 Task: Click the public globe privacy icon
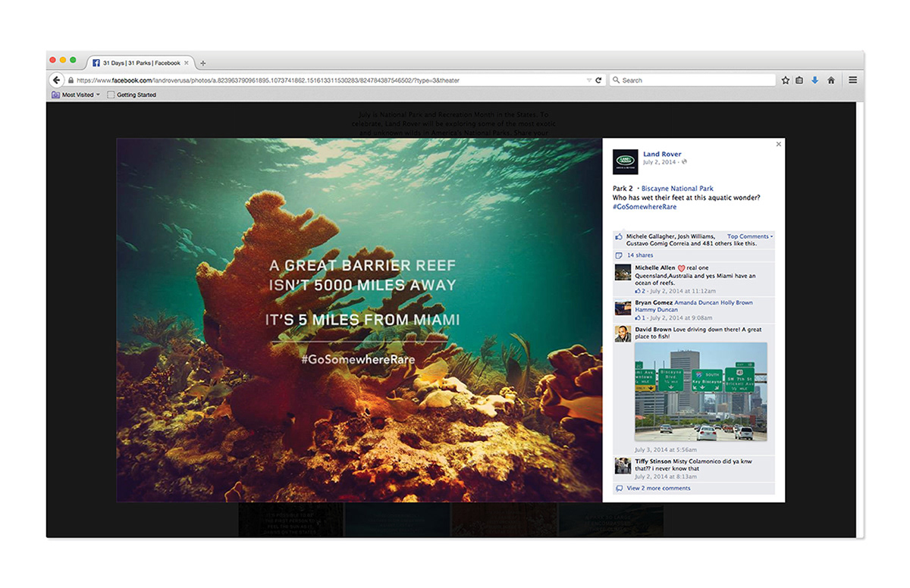(x=684, y=161)
